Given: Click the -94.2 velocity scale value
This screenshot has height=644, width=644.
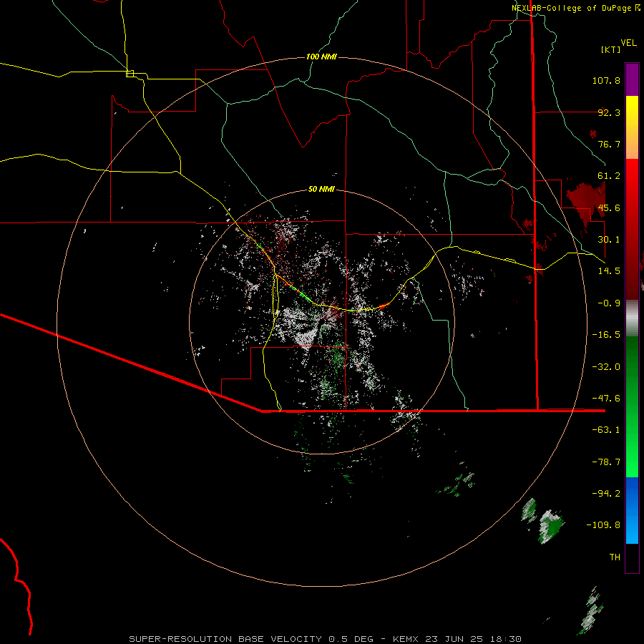Looking at the screenshot, I should [x=606, y=493].
